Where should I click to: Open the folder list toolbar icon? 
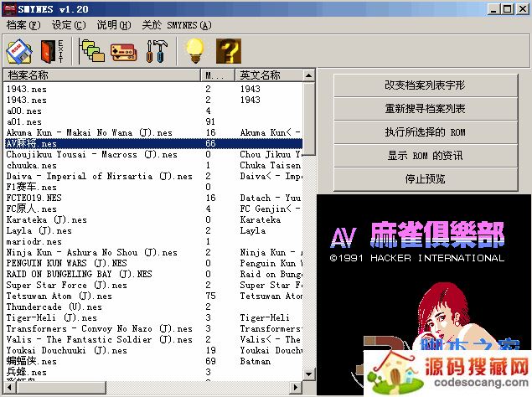pyautogui.click(x=91, y=51)
